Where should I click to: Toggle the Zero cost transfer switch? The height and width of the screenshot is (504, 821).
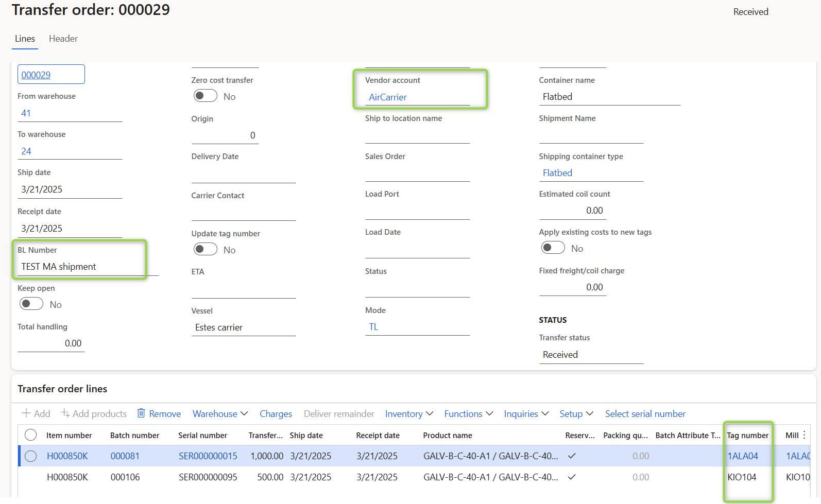pos(205,96)
